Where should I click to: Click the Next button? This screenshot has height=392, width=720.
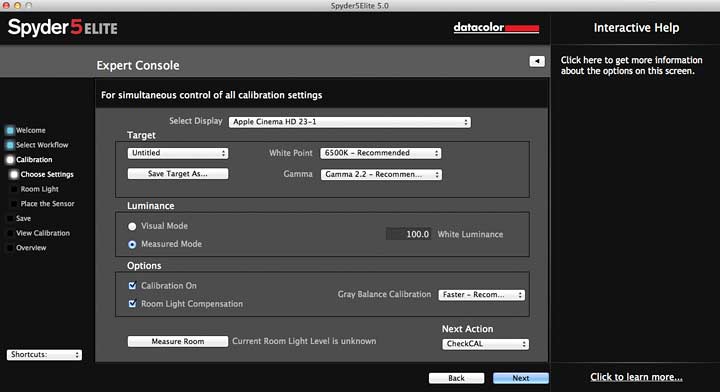pos(521,378)
